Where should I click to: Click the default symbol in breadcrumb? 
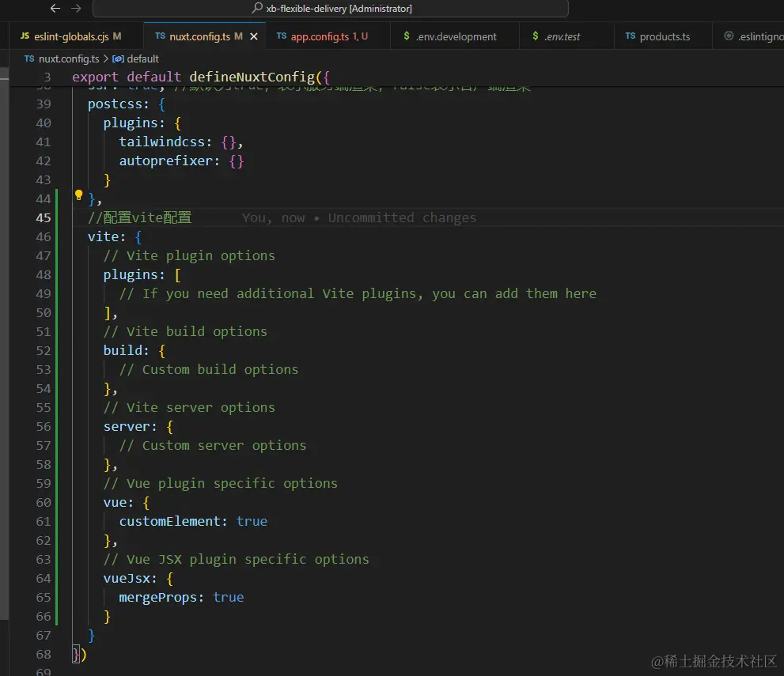coord(142,59)
